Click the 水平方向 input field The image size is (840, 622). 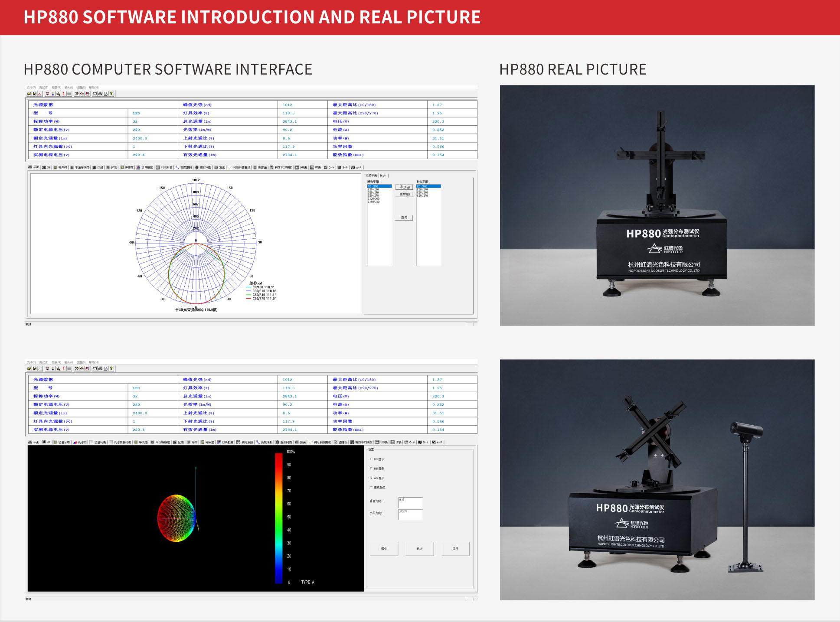click(410, 514)
